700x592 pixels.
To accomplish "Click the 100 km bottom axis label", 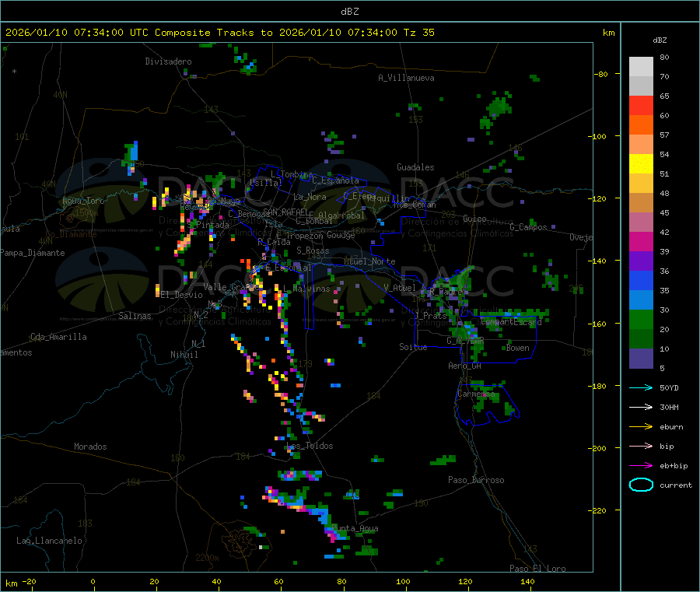I will click(403, 581).
